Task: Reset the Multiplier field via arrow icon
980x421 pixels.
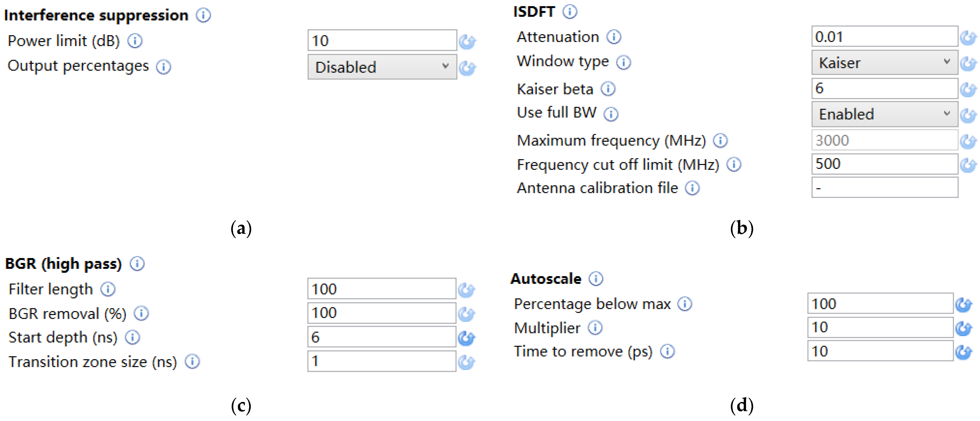Action: tap(964, 328)
